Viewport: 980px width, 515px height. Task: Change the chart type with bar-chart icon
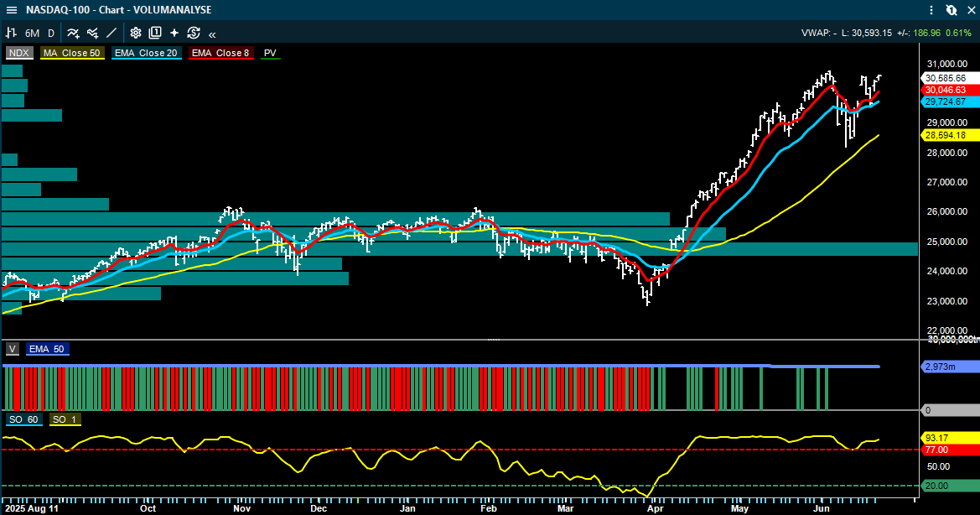pyautogui.click(x=11, y=33)
